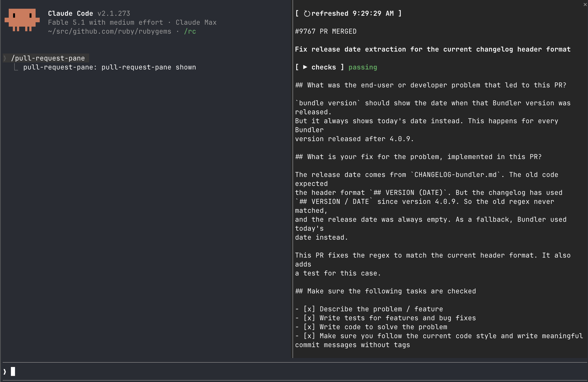Screen dimensions: 588x382
Task: Click the Claude Code pixel mascot logo
Action: pyautogui.click(x=22, y=20)
